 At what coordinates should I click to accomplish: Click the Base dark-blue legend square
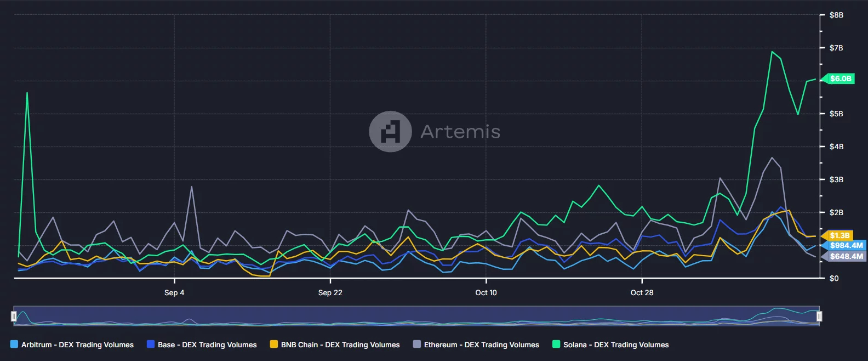[151, 345]
